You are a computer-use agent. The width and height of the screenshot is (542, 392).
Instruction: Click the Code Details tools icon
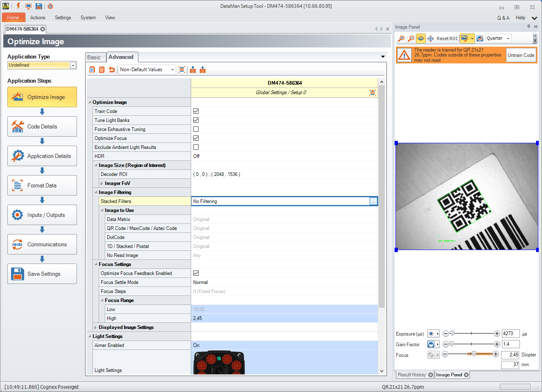[18, 126]
